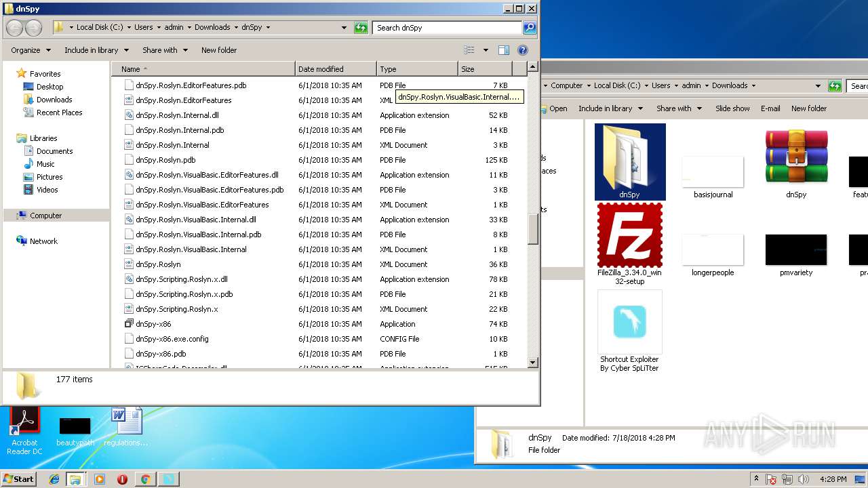Click the Back navigation arrow in dnSpy window
Image resolution: width=868 pixels, height=488 pixels.
15,28
